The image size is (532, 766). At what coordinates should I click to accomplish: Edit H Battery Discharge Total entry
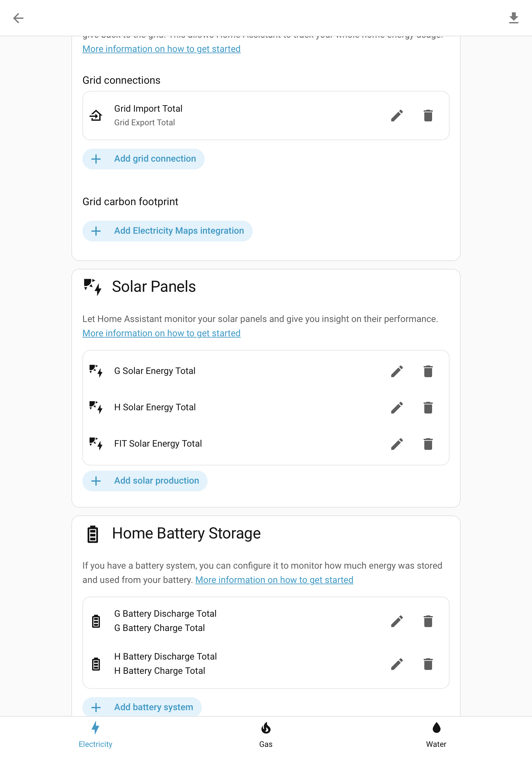click(x=397, y=664)
